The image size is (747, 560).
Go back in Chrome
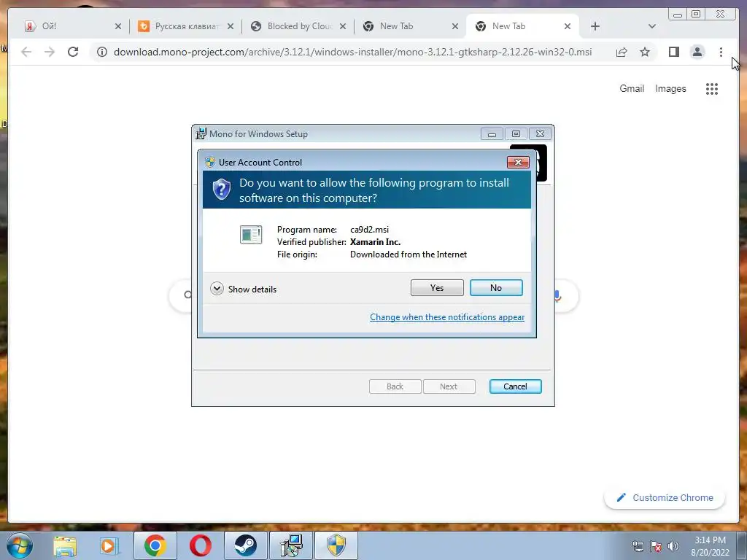click(x=26, y=52)
